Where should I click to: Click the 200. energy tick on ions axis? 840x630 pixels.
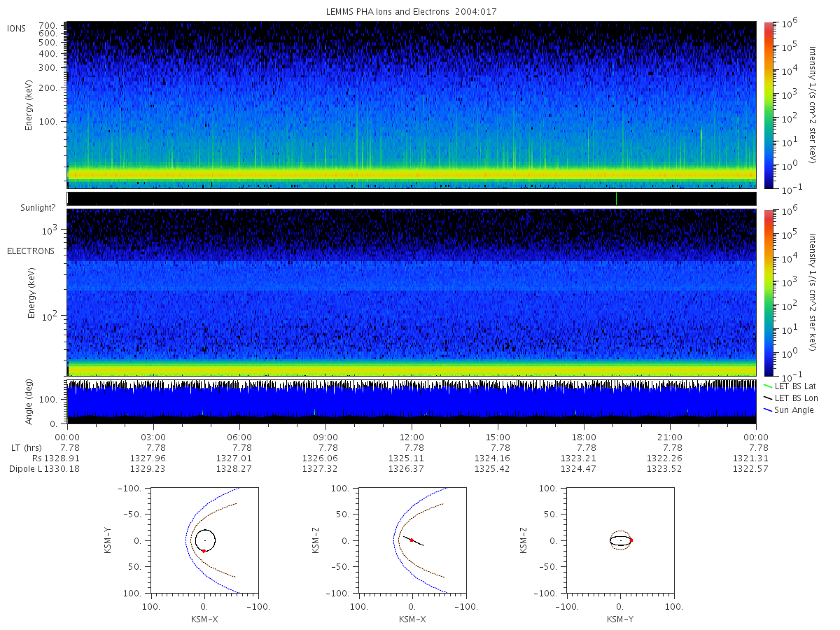click(x=48, y=88)
